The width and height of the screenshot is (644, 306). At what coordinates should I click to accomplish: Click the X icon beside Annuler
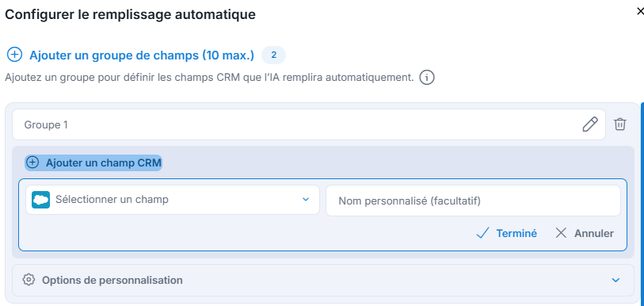click(561, 233)
